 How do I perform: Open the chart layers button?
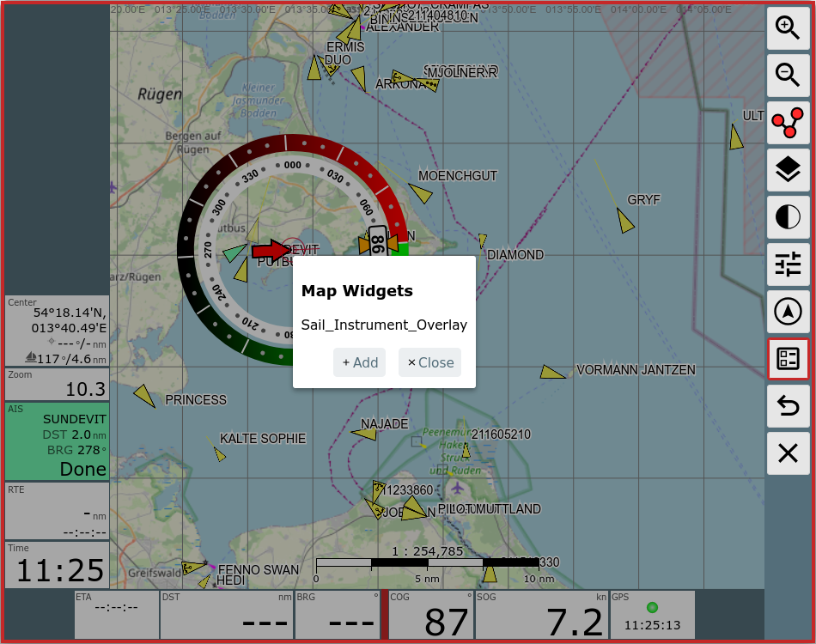(788, 170)
